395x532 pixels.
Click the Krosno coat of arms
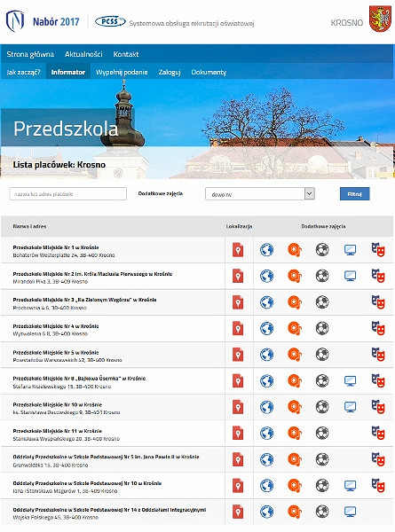pyautogui.click(x=380, y=19)
